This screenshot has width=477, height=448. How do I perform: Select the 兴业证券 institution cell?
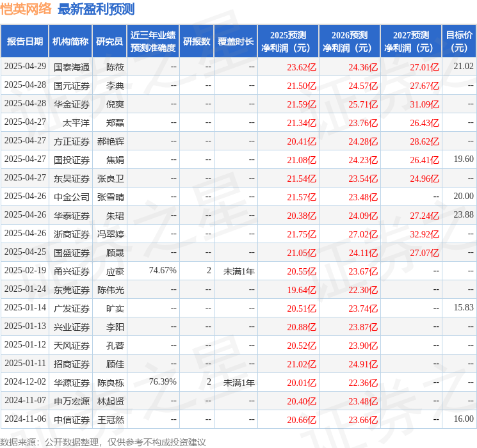(x=72, y=327)
